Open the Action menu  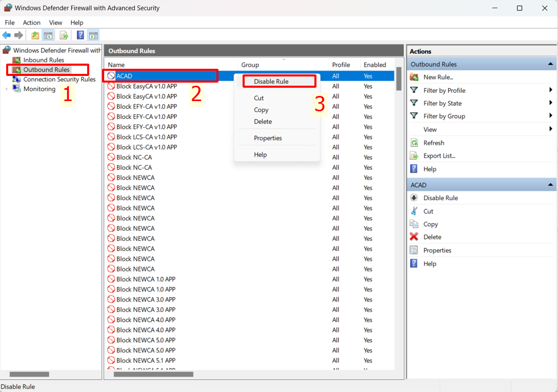pos(32,23)
